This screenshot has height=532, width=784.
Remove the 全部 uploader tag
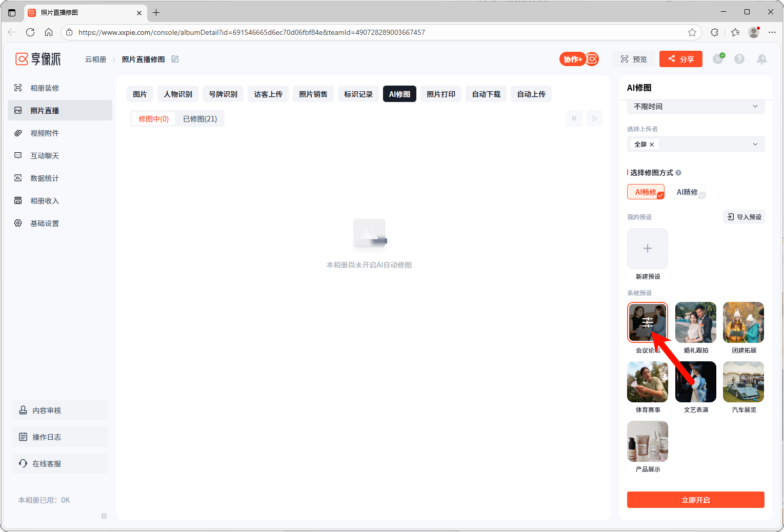(x=652, y=145)
